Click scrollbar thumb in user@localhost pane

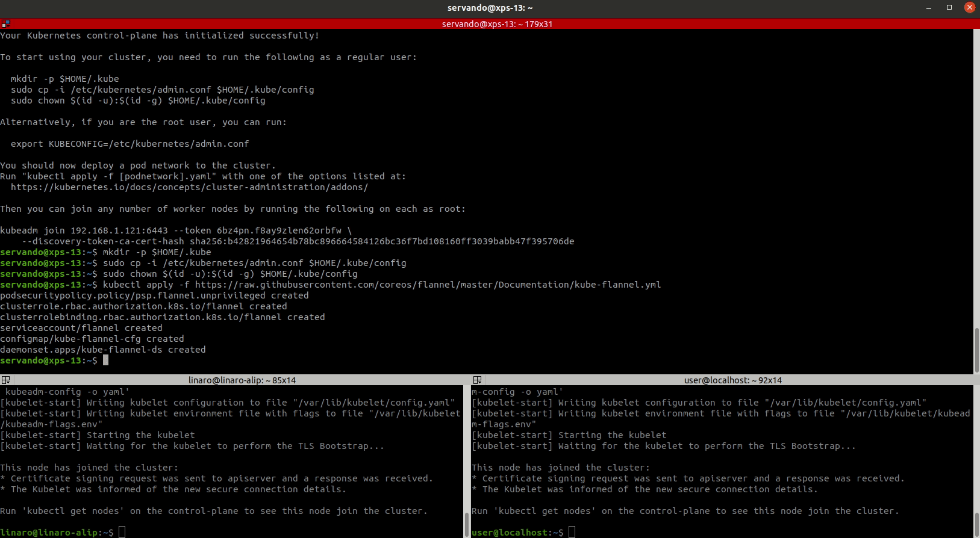[x=976, y=524]
